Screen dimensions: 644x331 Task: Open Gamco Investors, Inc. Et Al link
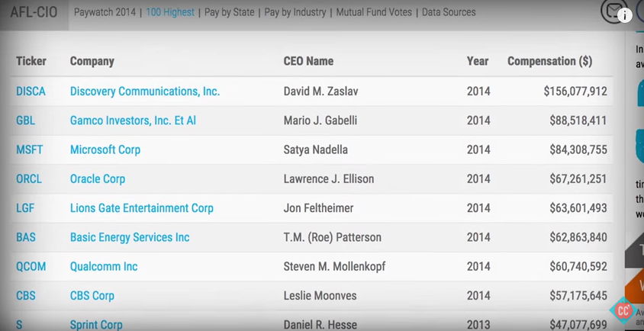(x=133, y=121)
